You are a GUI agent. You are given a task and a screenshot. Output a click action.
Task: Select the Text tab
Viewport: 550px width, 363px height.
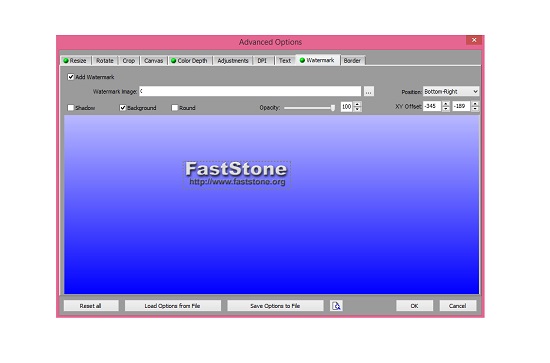coord(285,61)
